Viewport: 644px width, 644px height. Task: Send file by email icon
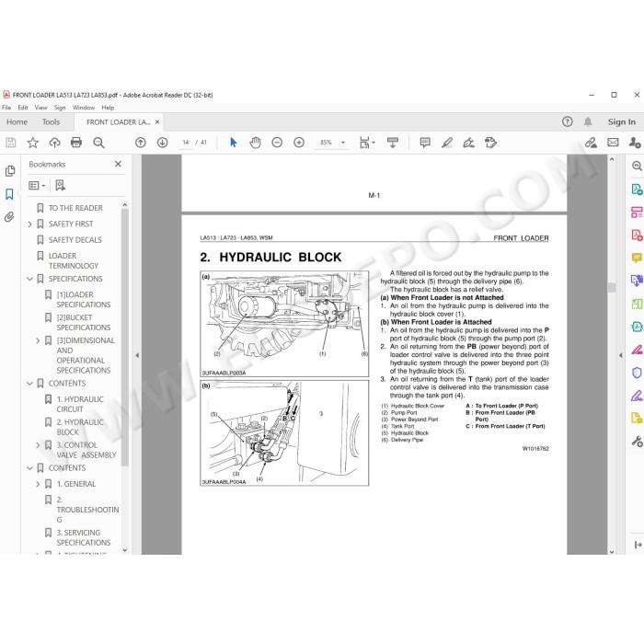point(613,143)
